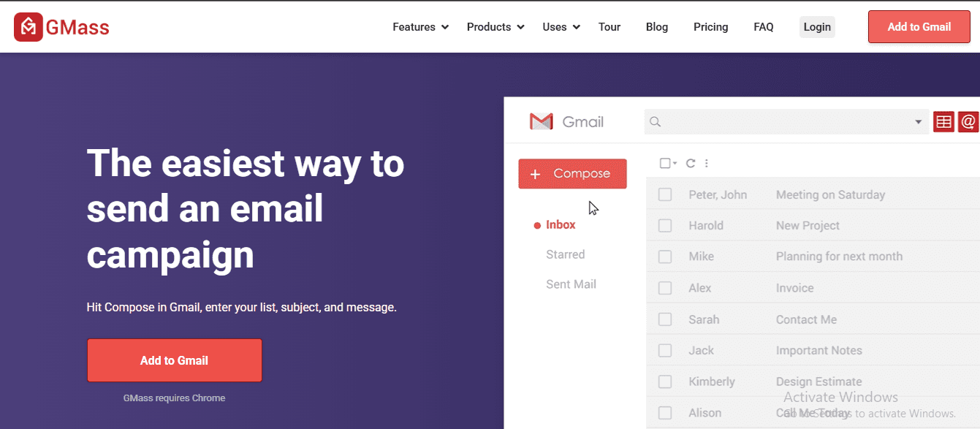The width and height of the screenshot is (980, 429).
Task: Go to the Blog page
Action: (x=657, y=27)
